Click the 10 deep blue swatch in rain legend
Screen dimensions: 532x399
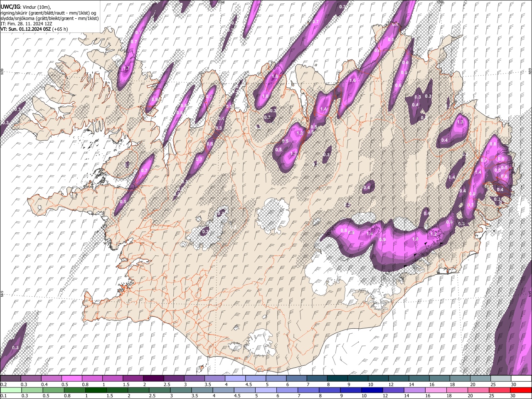(x=371, y=390)
